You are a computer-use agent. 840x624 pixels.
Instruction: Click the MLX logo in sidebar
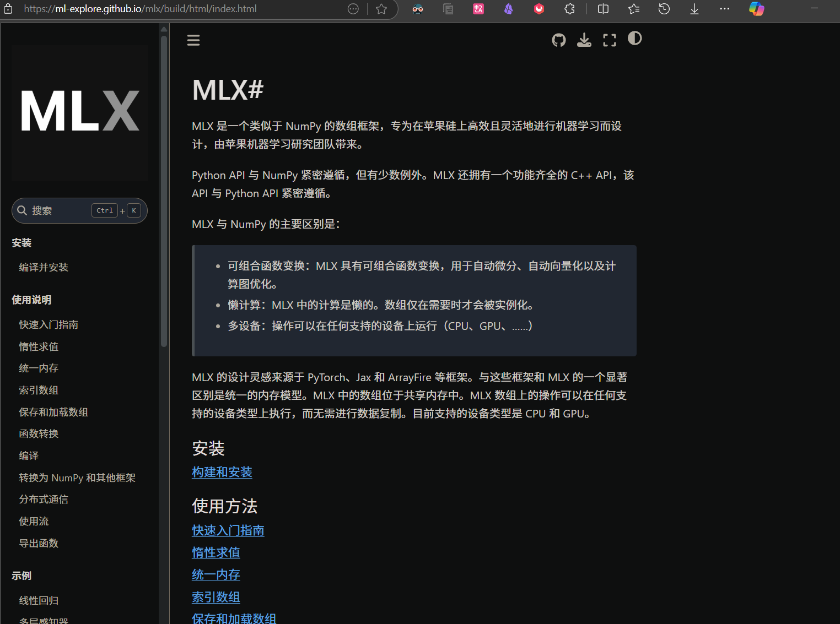[80, 113]
